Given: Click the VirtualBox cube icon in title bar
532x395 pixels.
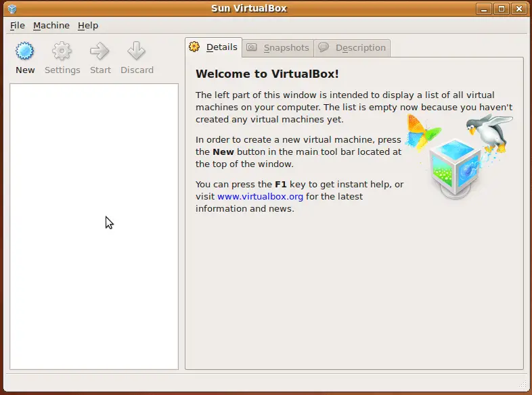Looking at the screenshot, I should [12, 9].
